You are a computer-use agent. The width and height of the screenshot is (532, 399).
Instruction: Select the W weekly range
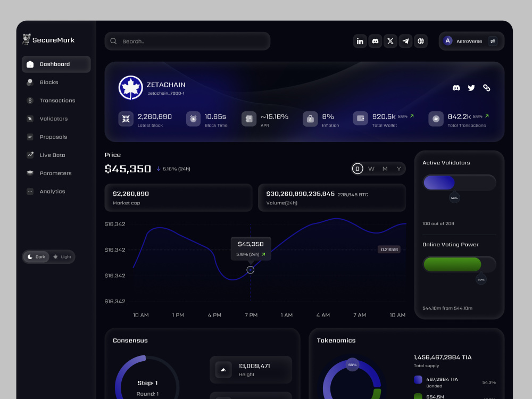[371, 169]
